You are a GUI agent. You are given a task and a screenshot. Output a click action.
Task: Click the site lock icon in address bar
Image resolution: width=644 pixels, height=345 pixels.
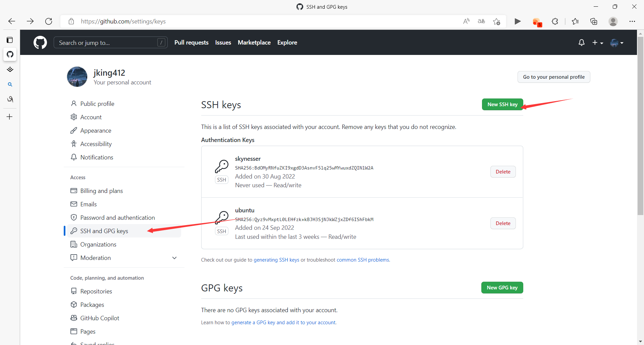click(71, 21)
